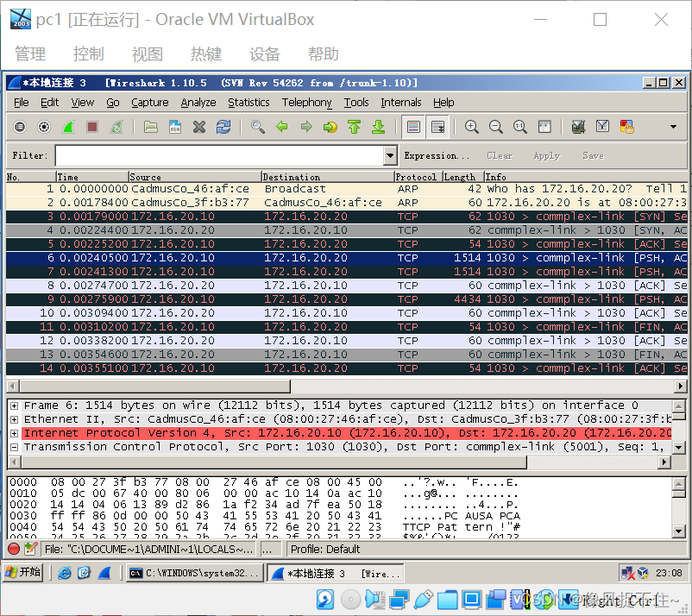Click packet details horizontal scrollbar thumb

click(274, 462)
